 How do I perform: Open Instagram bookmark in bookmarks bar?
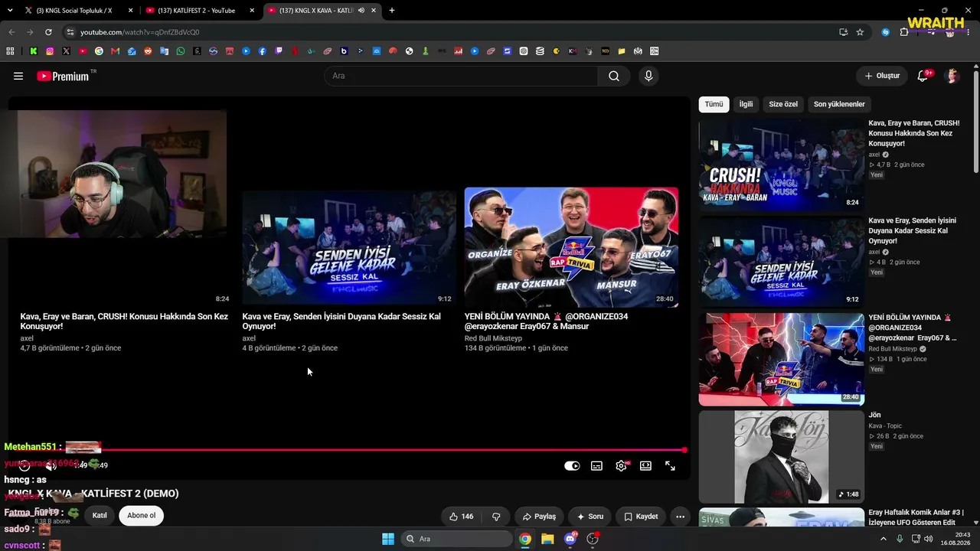click(x=50, y=51)
